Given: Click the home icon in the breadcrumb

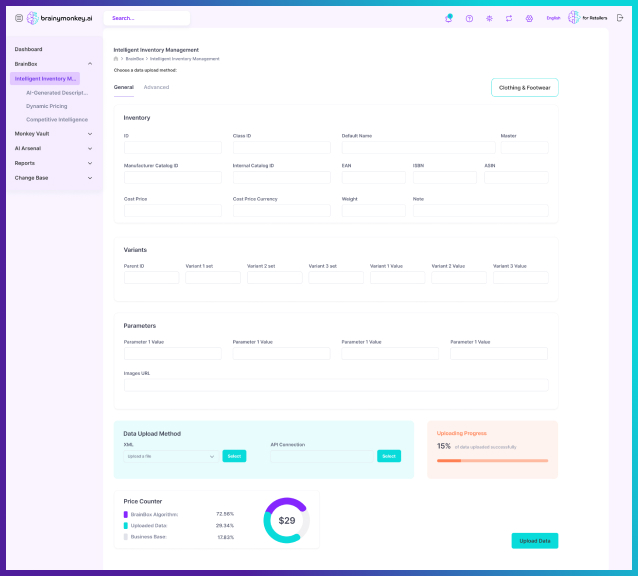Looking at the screenshot, I should pos(116,59).
